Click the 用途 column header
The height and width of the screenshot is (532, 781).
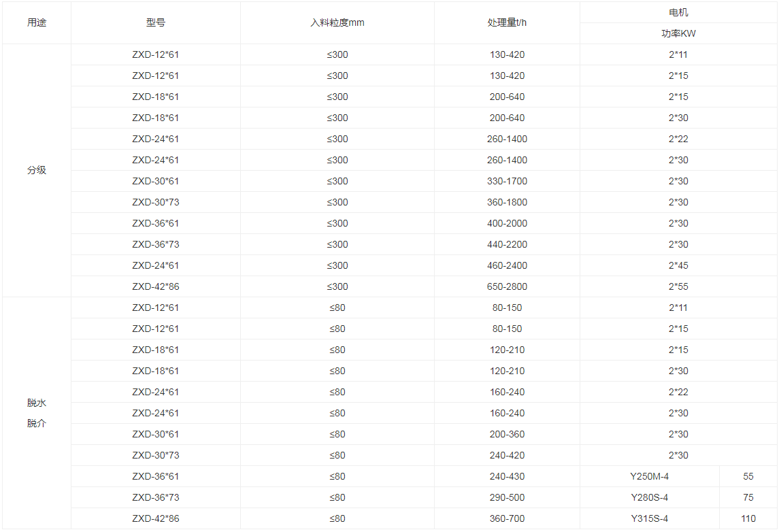[x=37, y=22]
